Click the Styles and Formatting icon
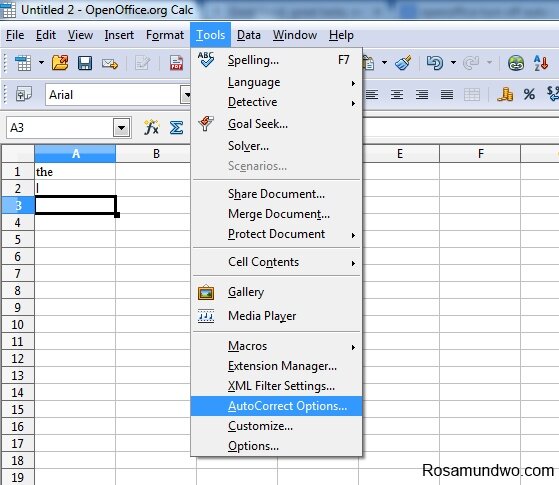559x485 pixels. pyautogui.click(x=24, y=95)
